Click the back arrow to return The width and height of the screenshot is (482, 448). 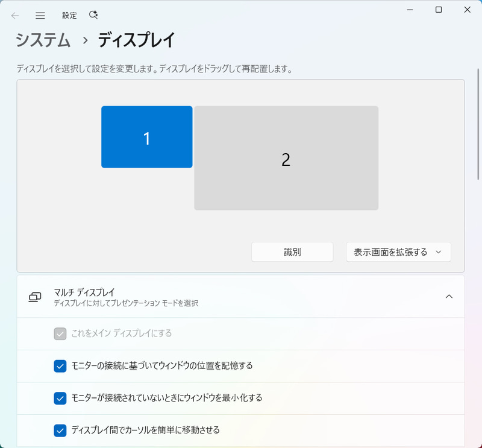pos(14,15)
